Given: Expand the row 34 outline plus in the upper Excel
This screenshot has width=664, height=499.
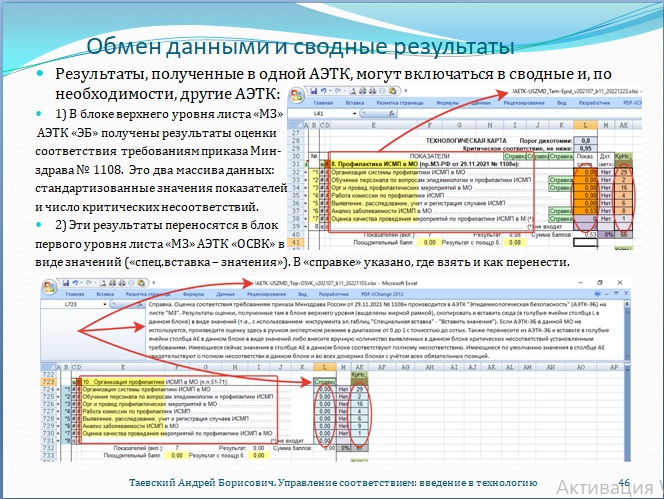Looking at the screenshot, I should [305, 188].
